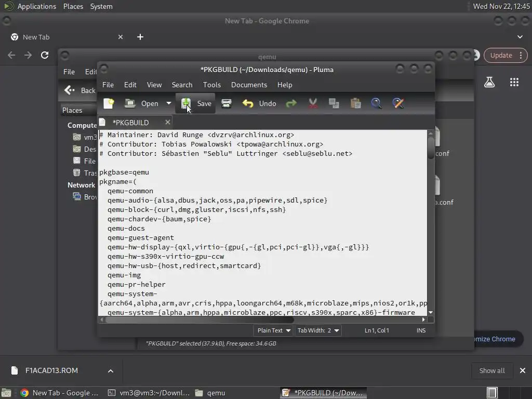
Task: Click the Copy icon in Pluma toolbar
Action: 334,103
